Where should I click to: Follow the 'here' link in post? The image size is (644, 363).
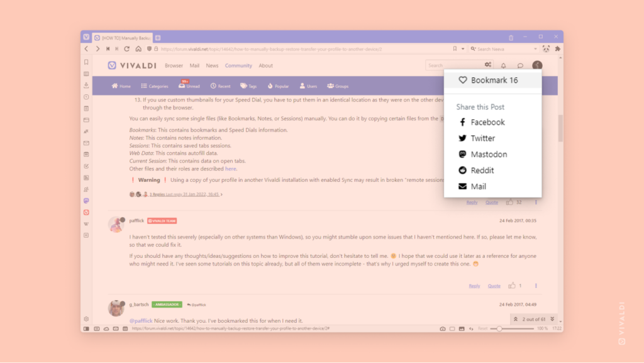(x=230, y=169)
